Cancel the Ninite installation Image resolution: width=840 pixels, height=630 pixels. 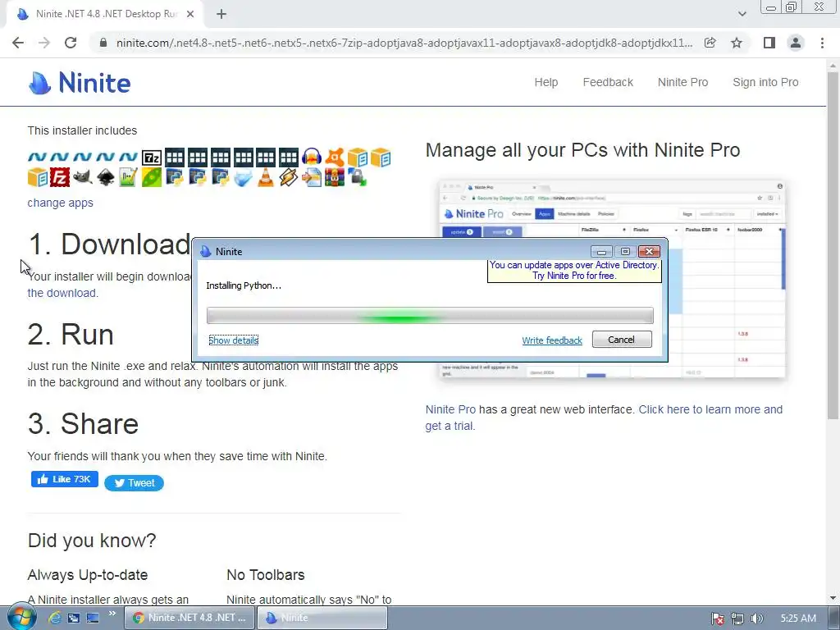pos(622,340)
